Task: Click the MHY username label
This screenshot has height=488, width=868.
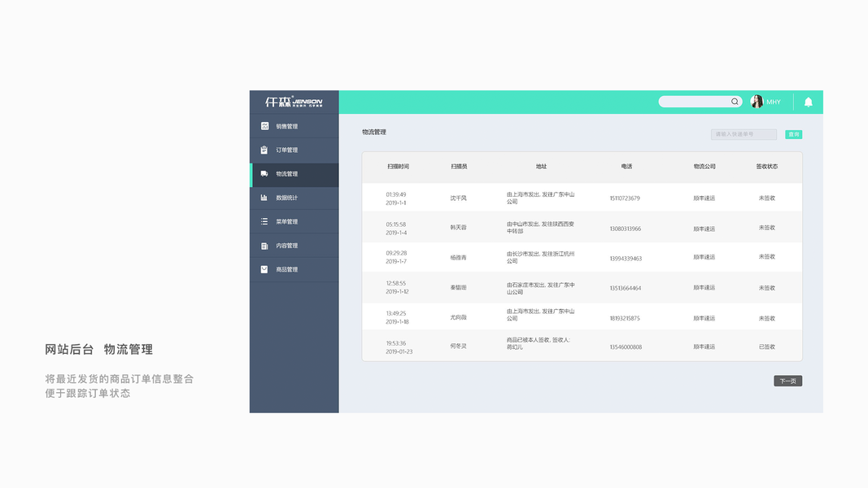Action: pos(774,102)
